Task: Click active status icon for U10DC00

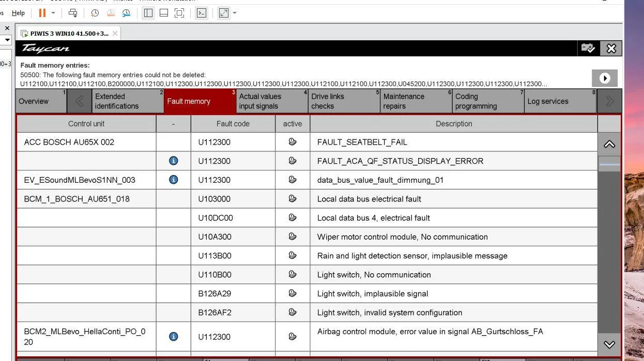Action: pyautogui.click(x=293, y=217)
